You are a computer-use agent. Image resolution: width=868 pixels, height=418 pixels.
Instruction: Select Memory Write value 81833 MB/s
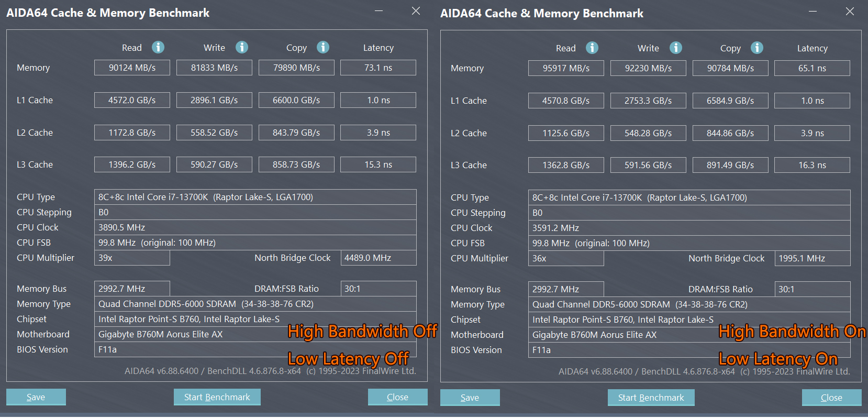click(x=214, y=68)
